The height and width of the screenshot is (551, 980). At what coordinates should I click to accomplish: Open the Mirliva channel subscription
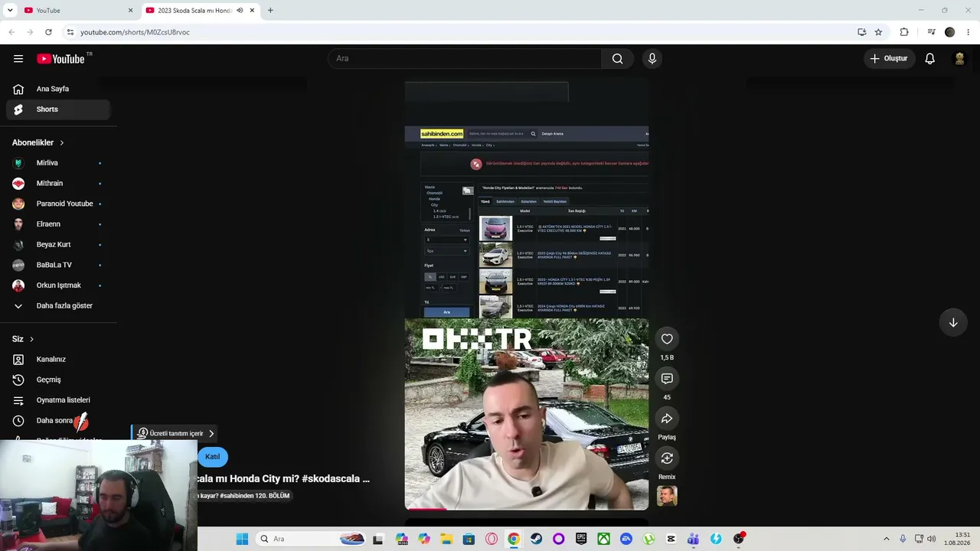coord(58,163)
